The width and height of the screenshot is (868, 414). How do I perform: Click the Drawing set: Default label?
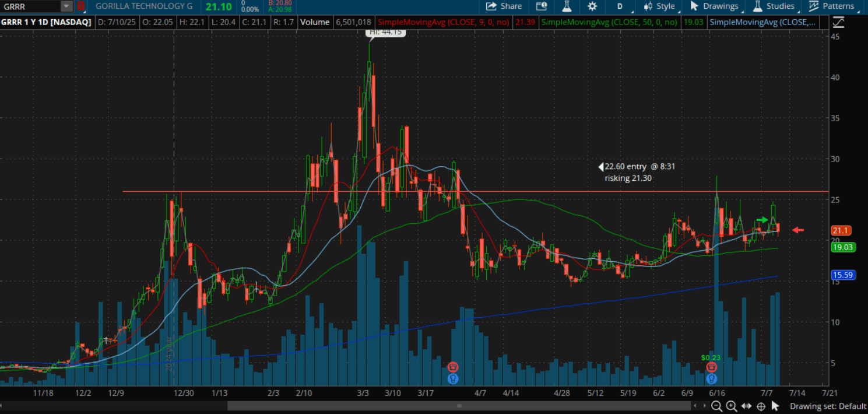point(828,406)
